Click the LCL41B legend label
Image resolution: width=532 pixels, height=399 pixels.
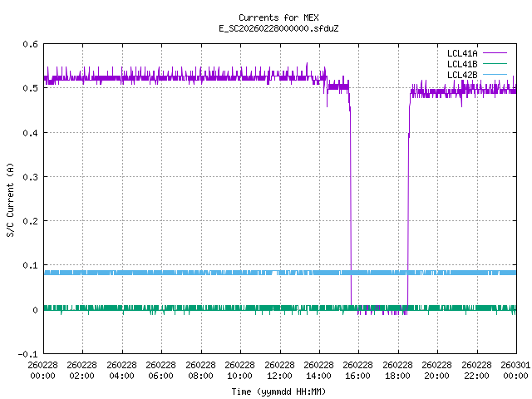460,64
